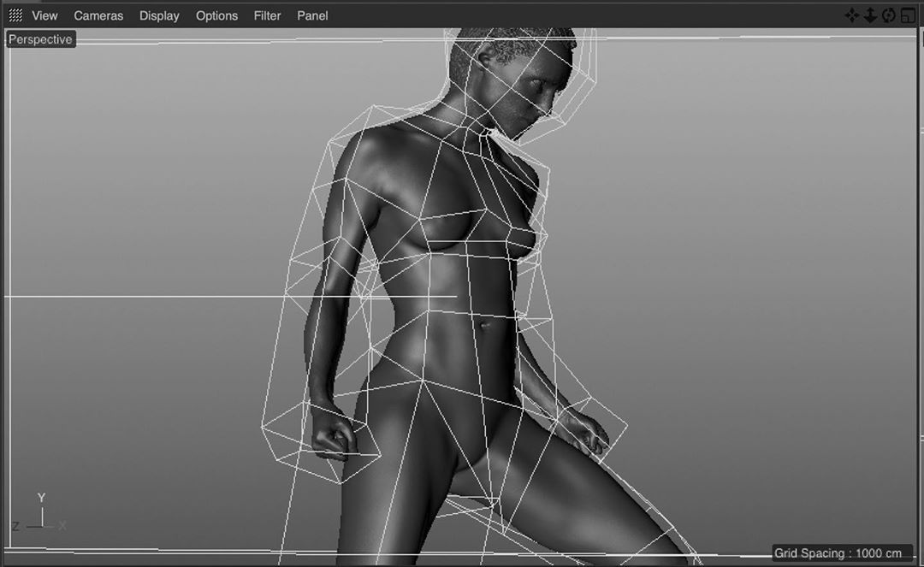Open the Filter menu

(267, 16)
